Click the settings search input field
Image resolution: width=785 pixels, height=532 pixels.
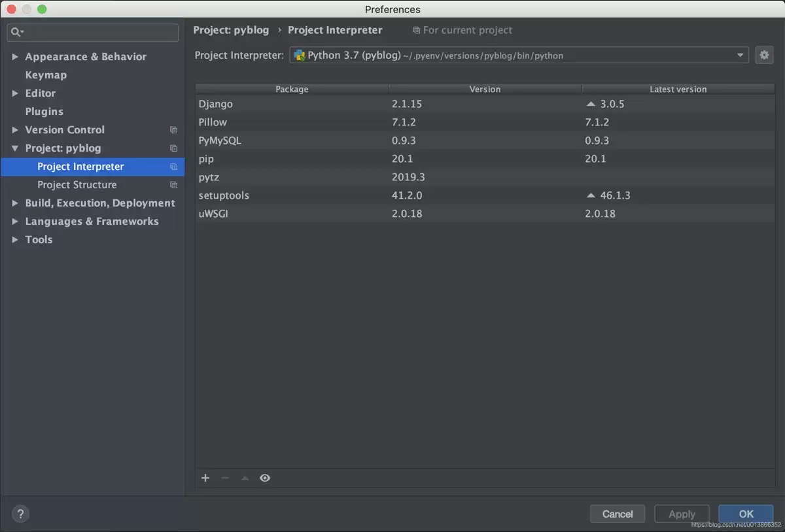coord(93,32)
